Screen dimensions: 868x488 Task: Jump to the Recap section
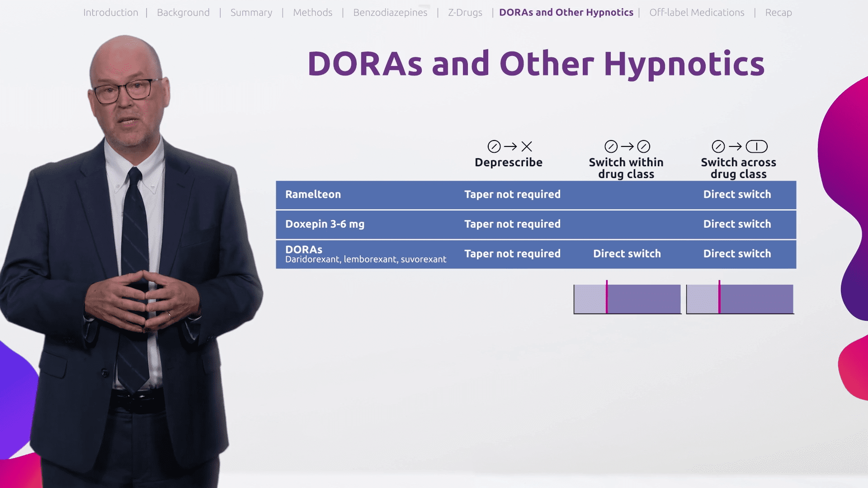pyautogui.click(x=778, y=13)
